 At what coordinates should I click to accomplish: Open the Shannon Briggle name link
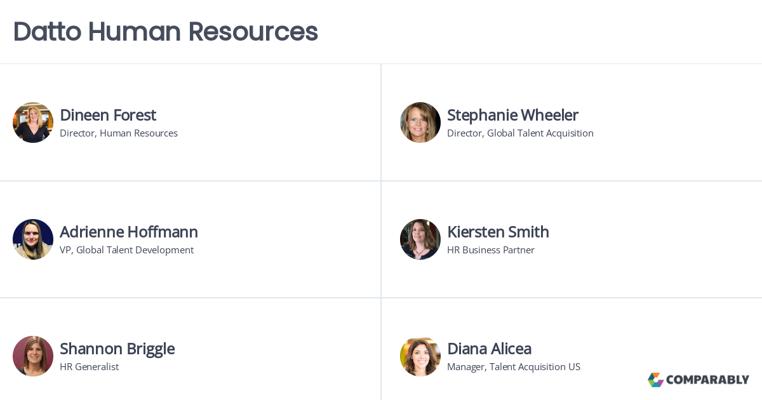117,349
